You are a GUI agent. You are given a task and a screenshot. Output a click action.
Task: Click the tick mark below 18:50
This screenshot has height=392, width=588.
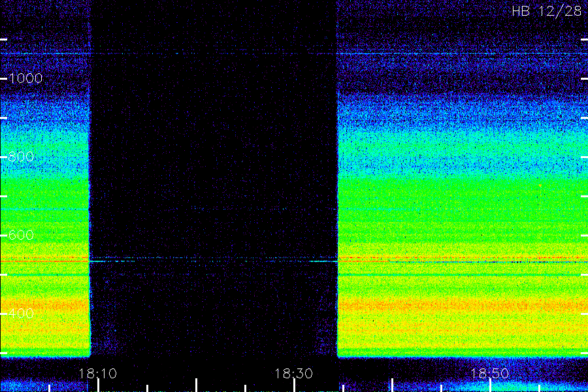point(490,385)
